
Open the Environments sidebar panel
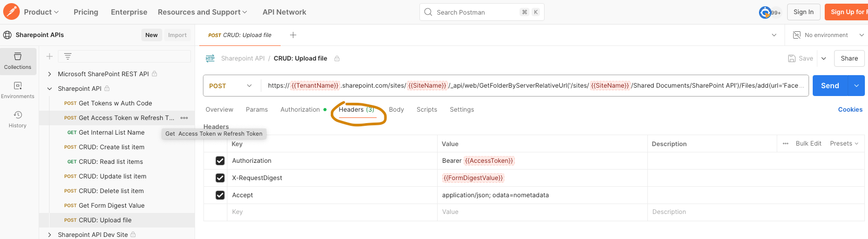click(18, 90)
